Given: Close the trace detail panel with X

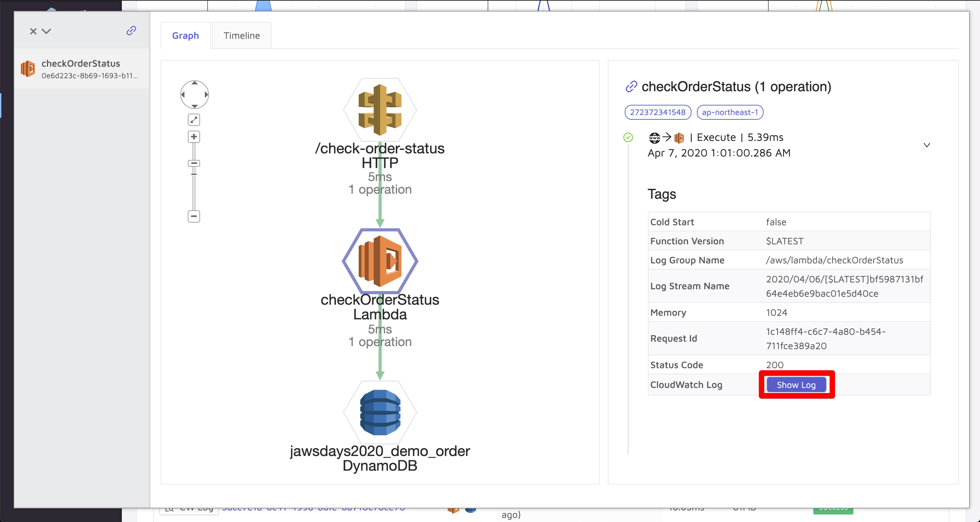Looking at the screenshot, I should point(33,31).
